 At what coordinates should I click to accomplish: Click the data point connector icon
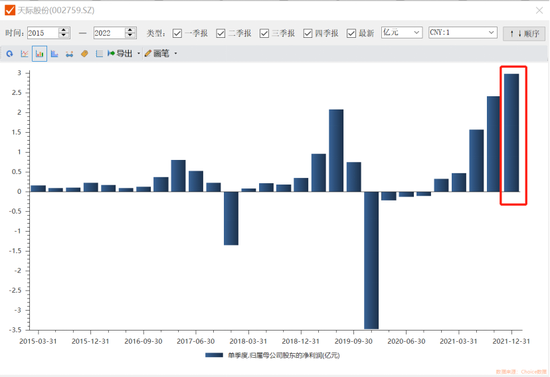click(x=69, y=54)
